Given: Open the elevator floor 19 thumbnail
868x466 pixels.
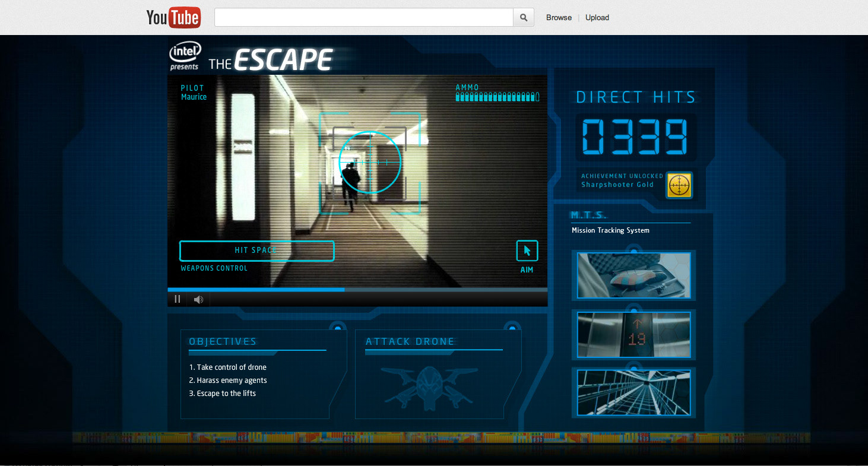Looking at the screenshot, I should click(x=633, y=334).
